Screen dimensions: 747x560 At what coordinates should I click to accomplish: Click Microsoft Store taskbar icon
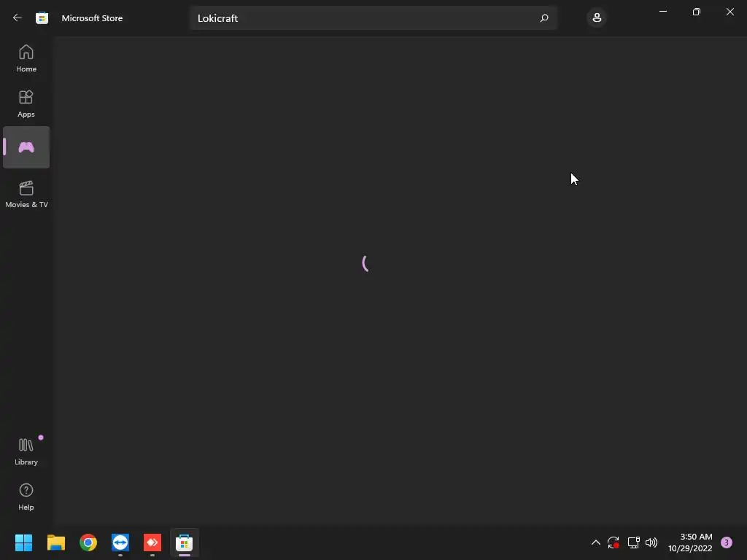[185, 542]
